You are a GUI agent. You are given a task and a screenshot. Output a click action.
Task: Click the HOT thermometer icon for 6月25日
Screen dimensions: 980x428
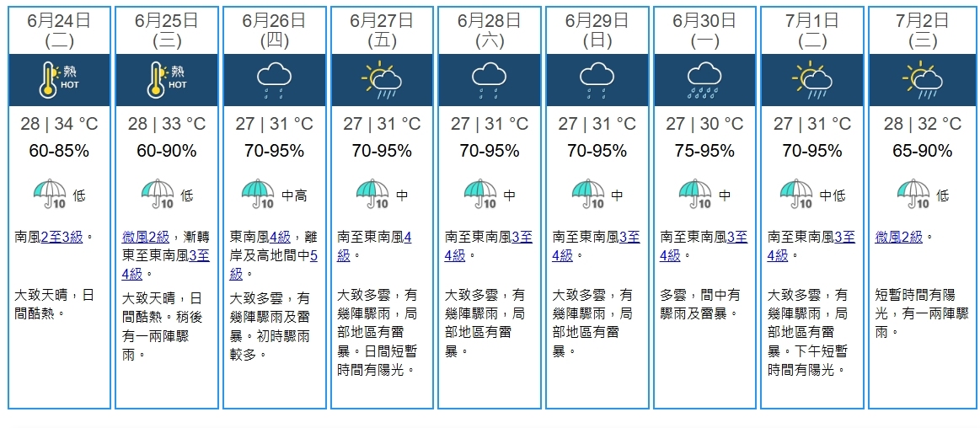coord(167,80)
